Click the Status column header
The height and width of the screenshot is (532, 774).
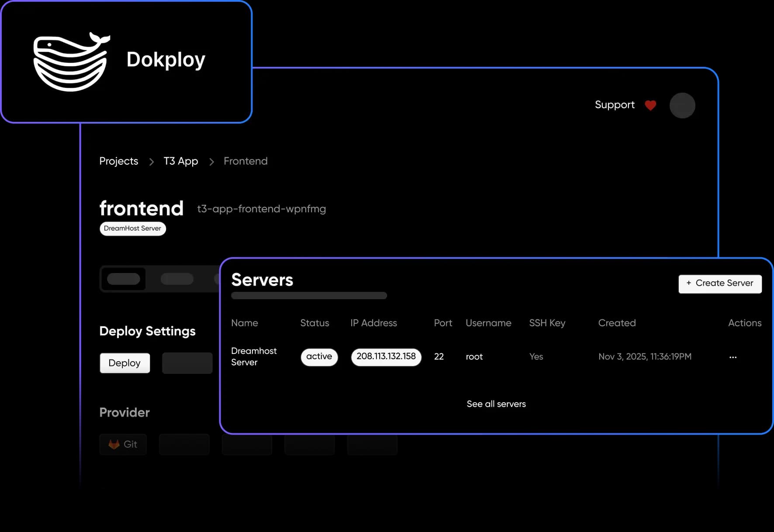coord(314,323)
